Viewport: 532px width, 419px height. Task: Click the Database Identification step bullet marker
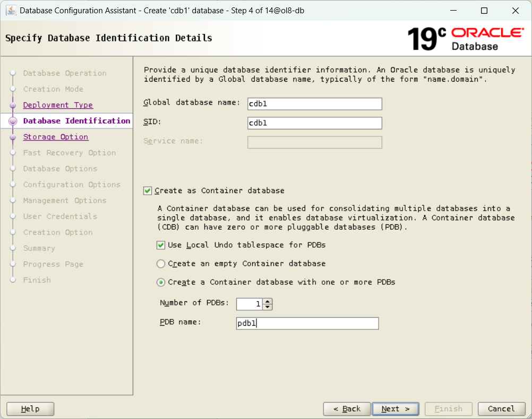[x=13, y=121]
